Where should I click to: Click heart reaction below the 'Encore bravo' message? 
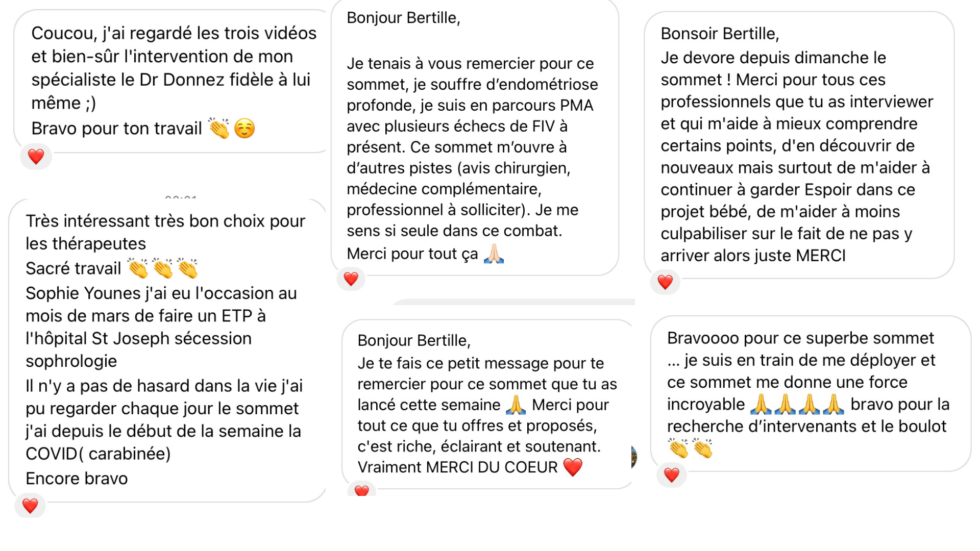coord(30,506)
